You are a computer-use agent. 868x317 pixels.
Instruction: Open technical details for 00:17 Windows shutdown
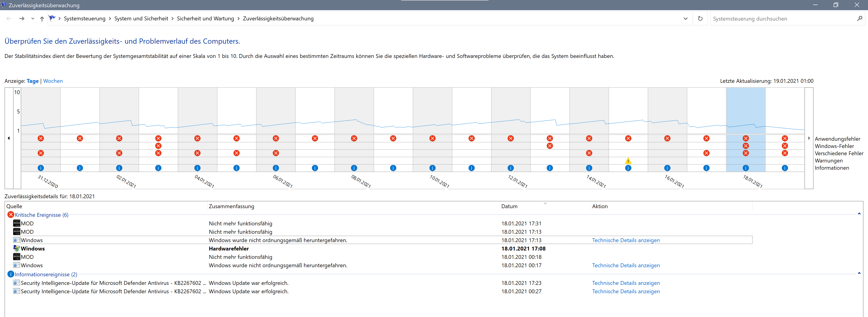626,265
